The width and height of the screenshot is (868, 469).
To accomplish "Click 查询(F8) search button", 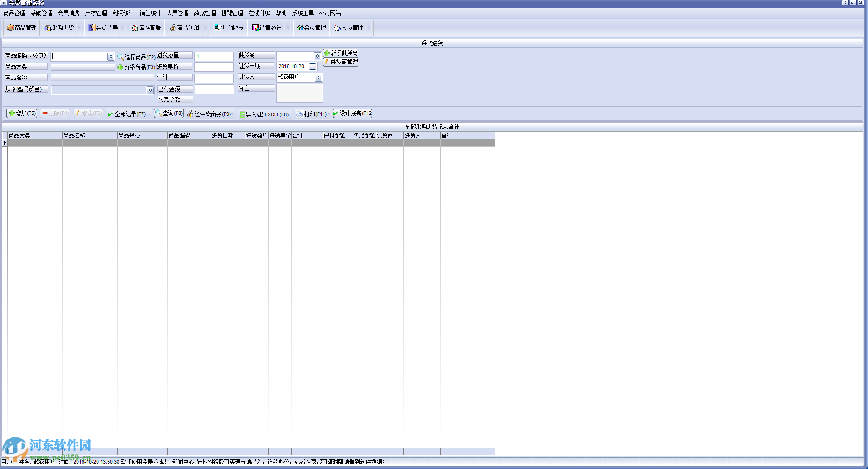I will point(169,113).
